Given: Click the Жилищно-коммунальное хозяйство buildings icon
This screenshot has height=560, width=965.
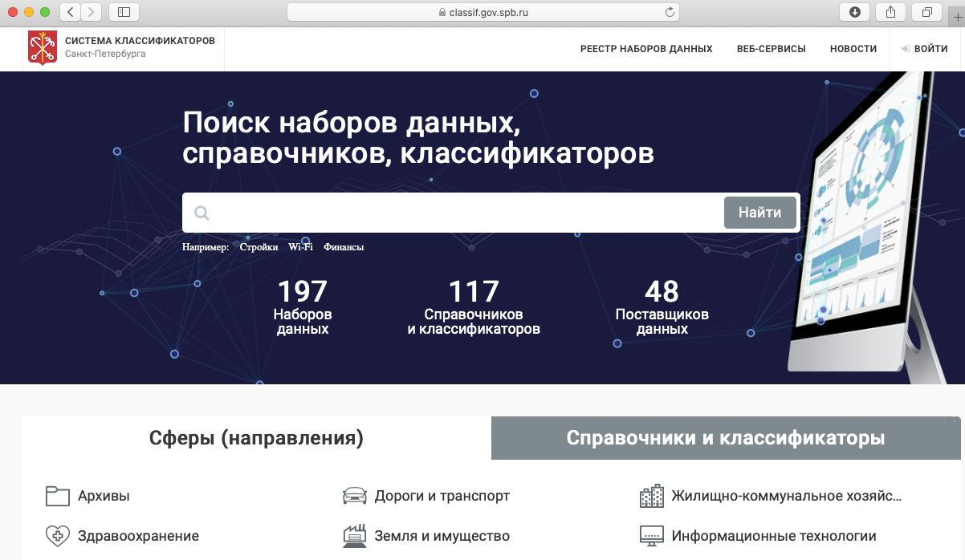Looking at the screenshot, I should 651,496.
